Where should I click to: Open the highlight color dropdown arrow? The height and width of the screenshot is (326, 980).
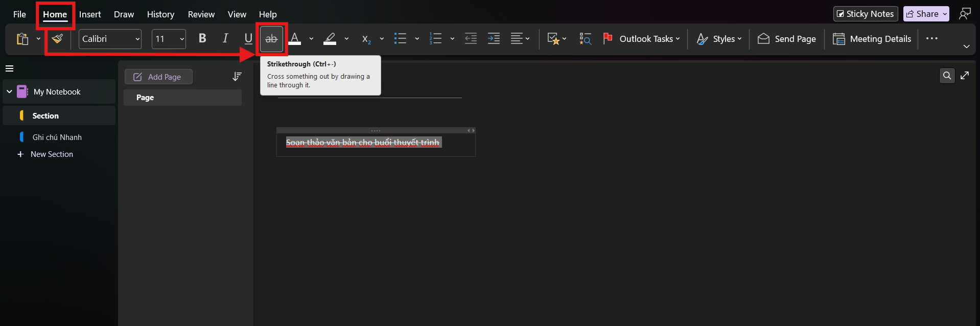tap(346, 39)
